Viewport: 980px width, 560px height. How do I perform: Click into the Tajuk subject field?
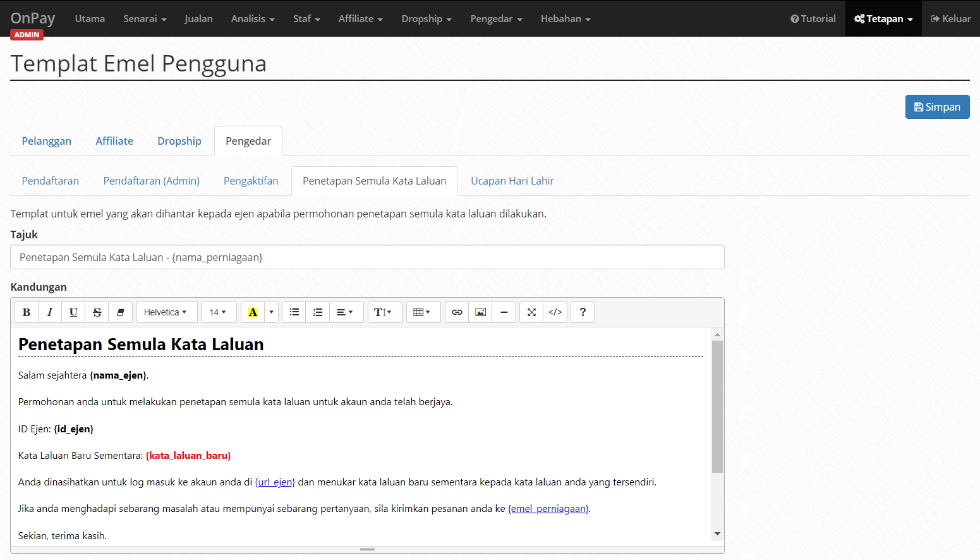[x=367, y=257]
